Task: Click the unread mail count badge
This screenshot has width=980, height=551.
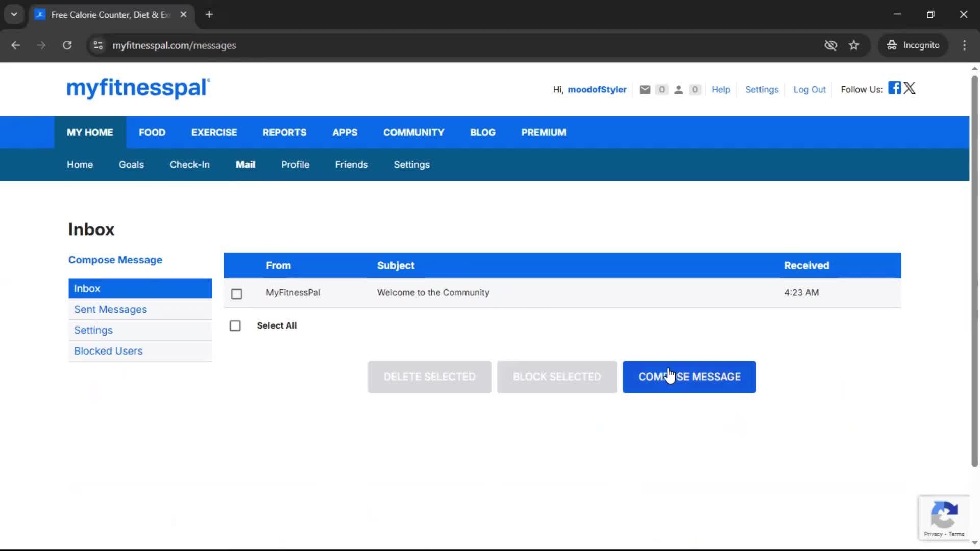Action: click(x=661, y=90)
